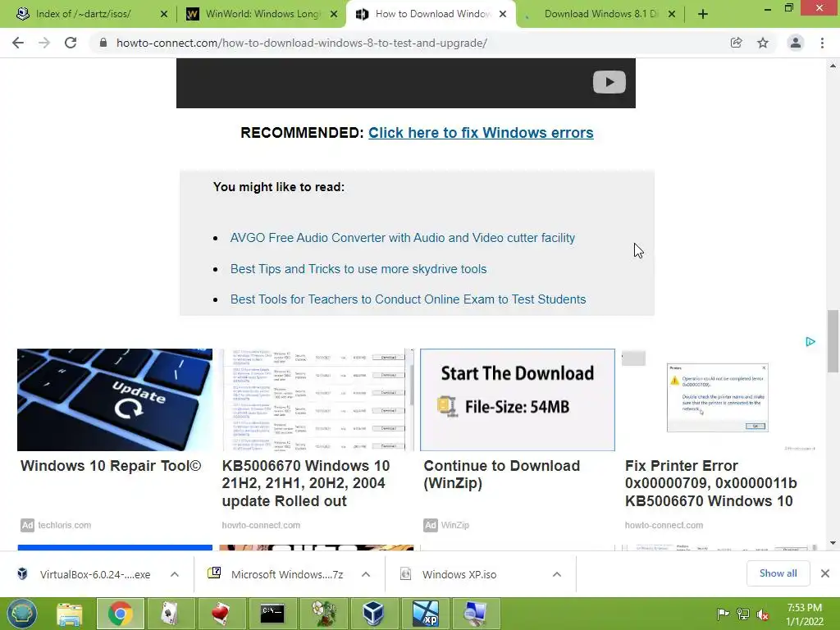The image size is (840, 630).
Task: Click the Action Center flag in system tray
Action: point(723,614)
